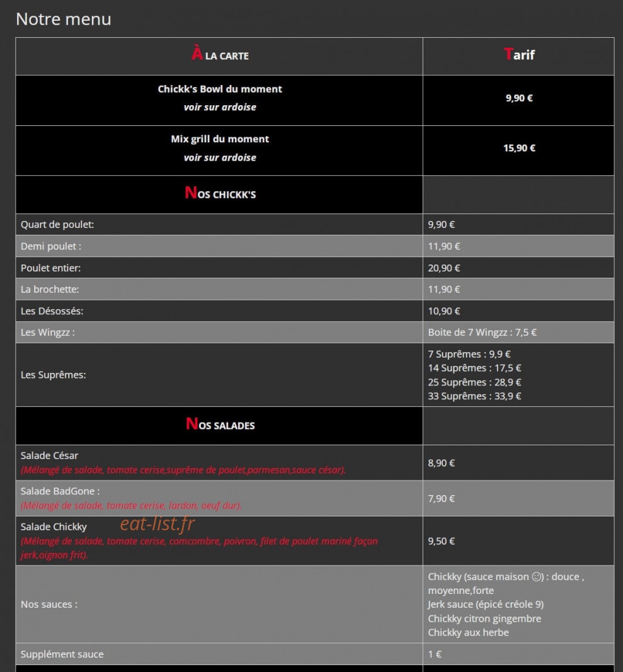Image resolution: width=623 pixels, height=672 pixels.
Task: Click the smiley icon next to 'sauce maison'
Action: pyautogui.click(x=537, y=576)
